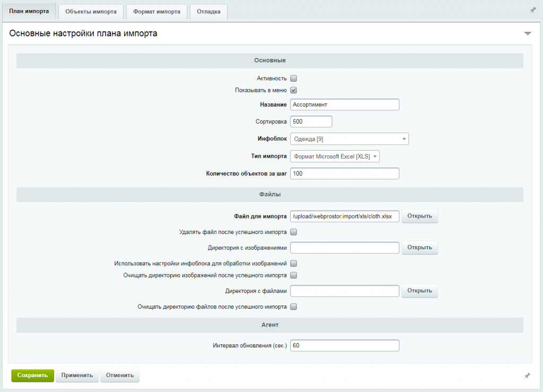Click the Применить button
The width and height of the screenshot is (543, 392).
click(77, 376)
